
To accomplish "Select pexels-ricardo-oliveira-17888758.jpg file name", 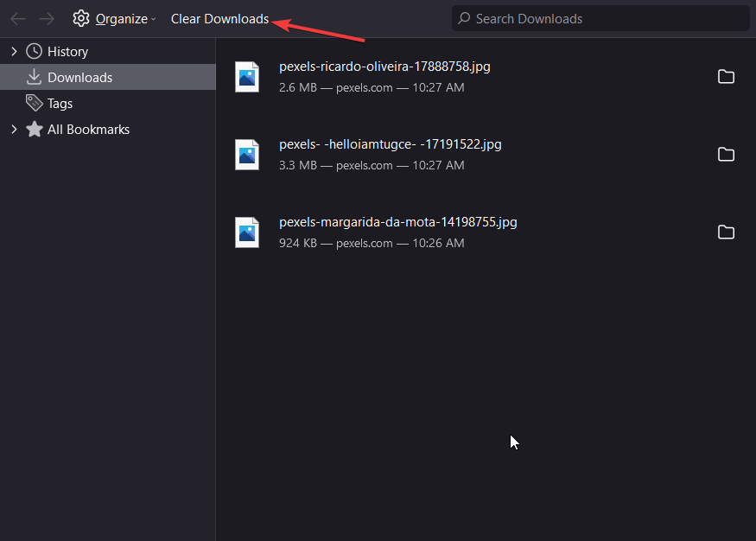I will pyautogui.click(x=384, y=66).
